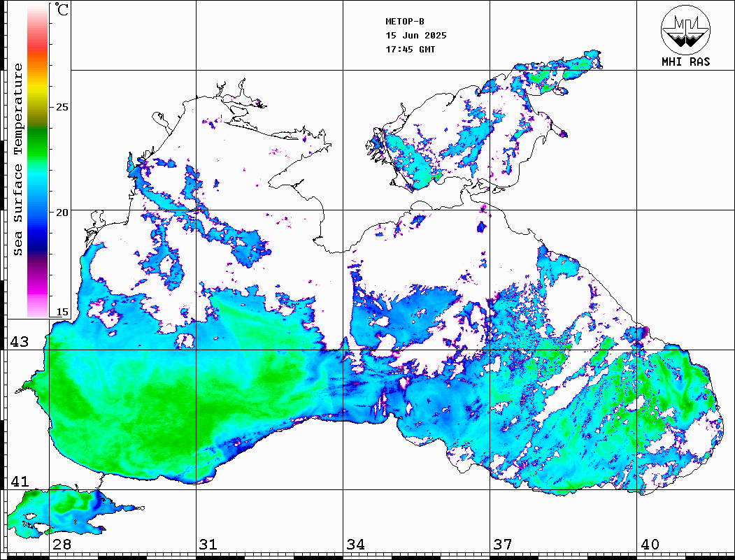Click the MHI RAS logo emblem
The height and width of the screenshot is (560, 735).
[685, 29]
